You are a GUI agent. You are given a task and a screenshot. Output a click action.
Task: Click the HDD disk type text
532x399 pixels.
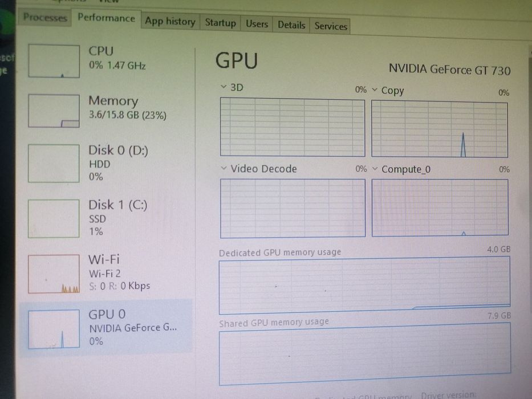[100, 164]
